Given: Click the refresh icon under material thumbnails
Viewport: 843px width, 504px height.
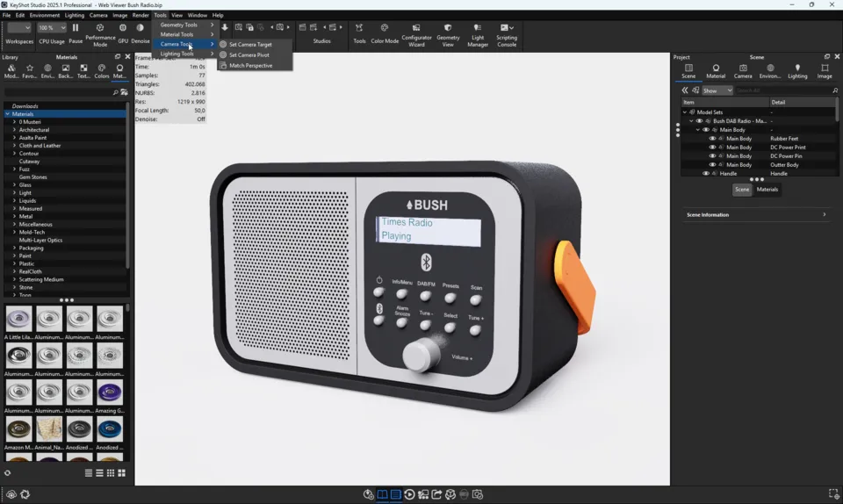Looking at the screenshot, I should click(8, 473).
